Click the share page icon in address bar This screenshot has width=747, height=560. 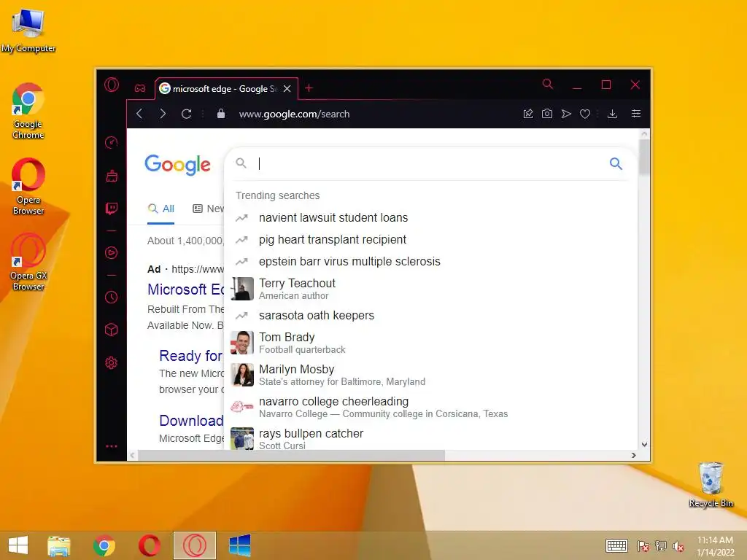tap(528, 114)
